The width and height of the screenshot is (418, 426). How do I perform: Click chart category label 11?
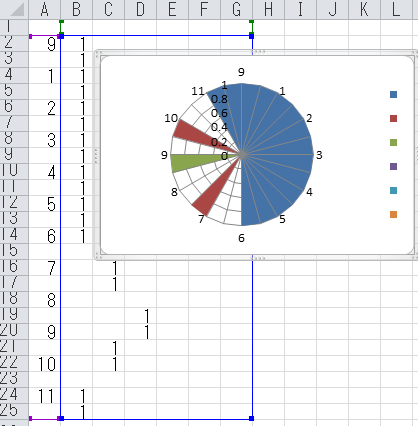[x=198, y=91]
